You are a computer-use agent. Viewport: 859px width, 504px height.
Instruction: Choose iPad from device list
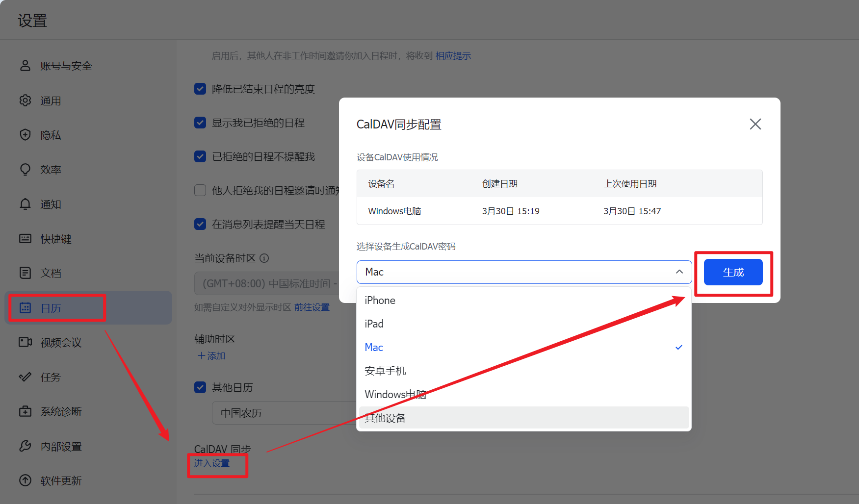524,324
